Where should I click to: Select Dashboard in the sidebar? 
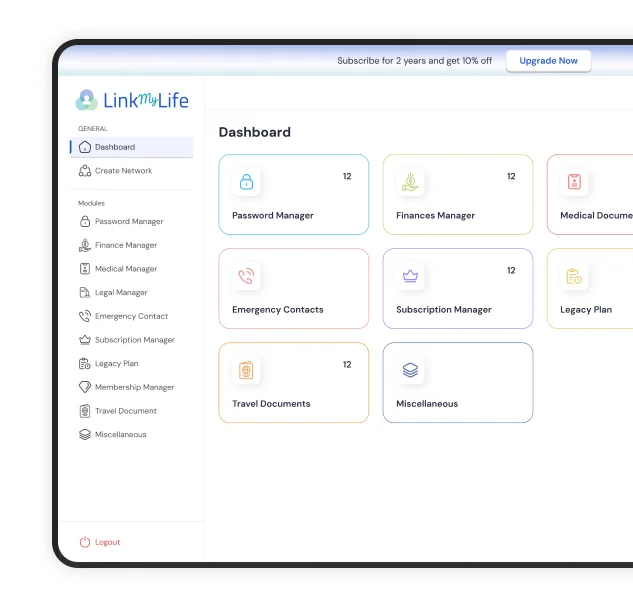click(x=132, y=147)
